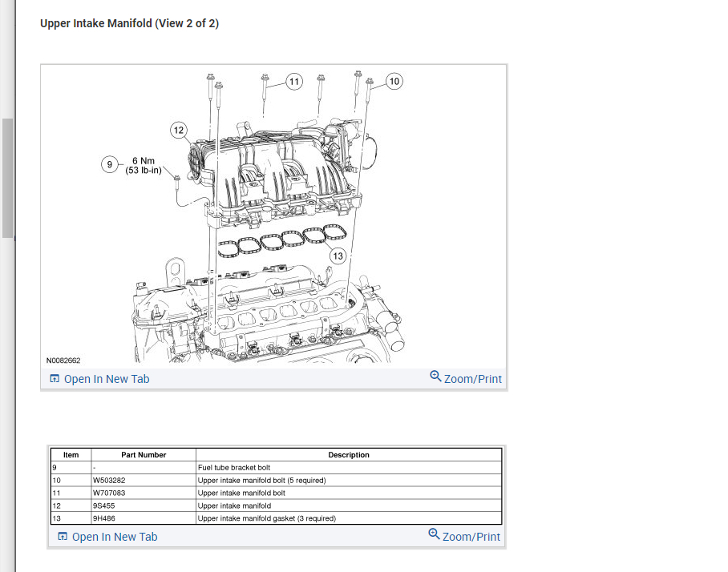
Task: Click the diagram ID 'N0082662'
Action: (63, 361)
